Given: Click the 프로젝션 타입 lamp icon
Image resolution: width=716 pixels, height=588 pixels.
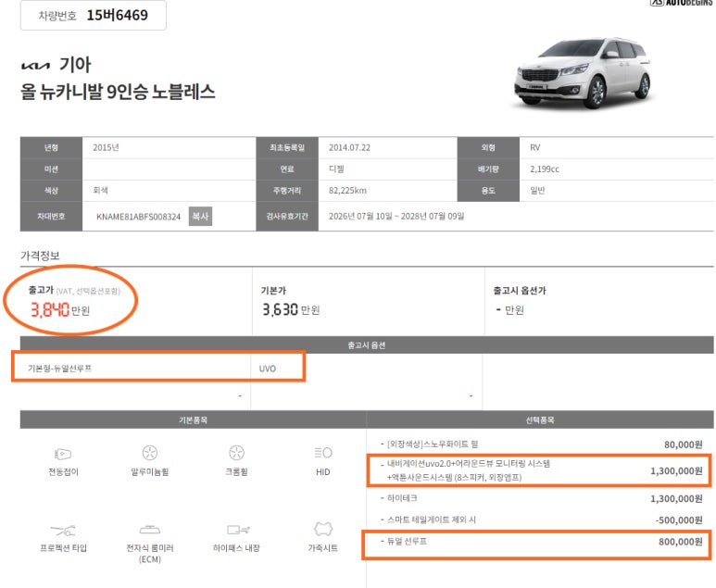Looking at the screenshot, I should [x=63, y=530].
